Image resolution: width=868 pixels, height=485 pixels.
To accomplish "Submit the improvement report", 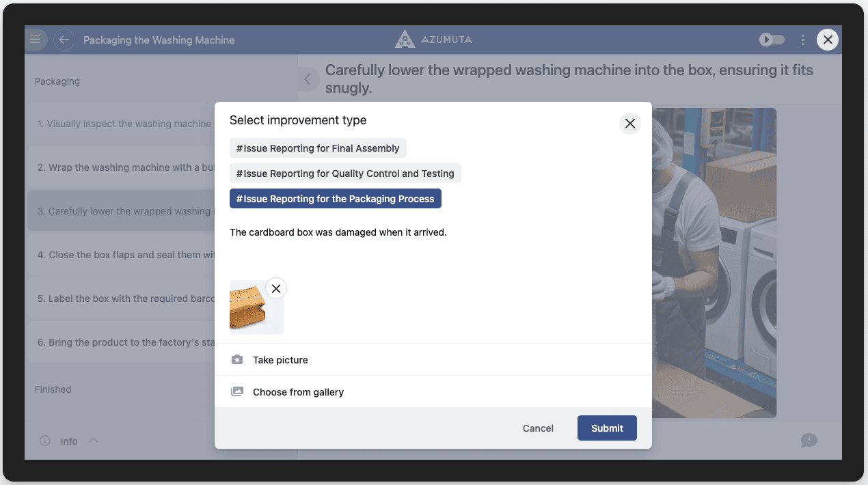I will (x=607, y=428).
